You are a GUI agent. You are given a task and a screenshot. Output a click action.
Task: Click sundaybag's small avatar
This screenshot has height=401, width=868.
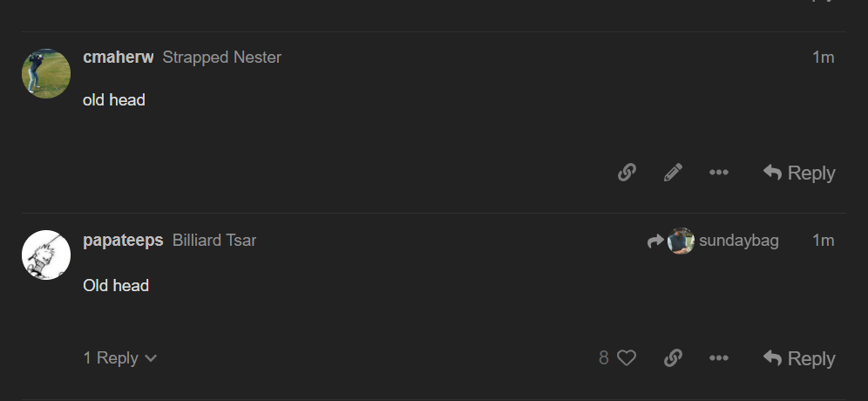(681, 241)
